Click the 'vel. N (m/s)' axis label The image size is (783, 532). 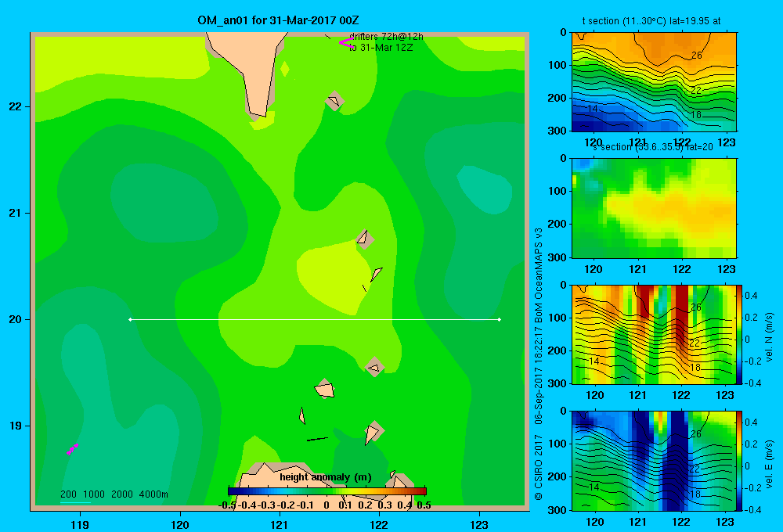(x=770, y=337)
